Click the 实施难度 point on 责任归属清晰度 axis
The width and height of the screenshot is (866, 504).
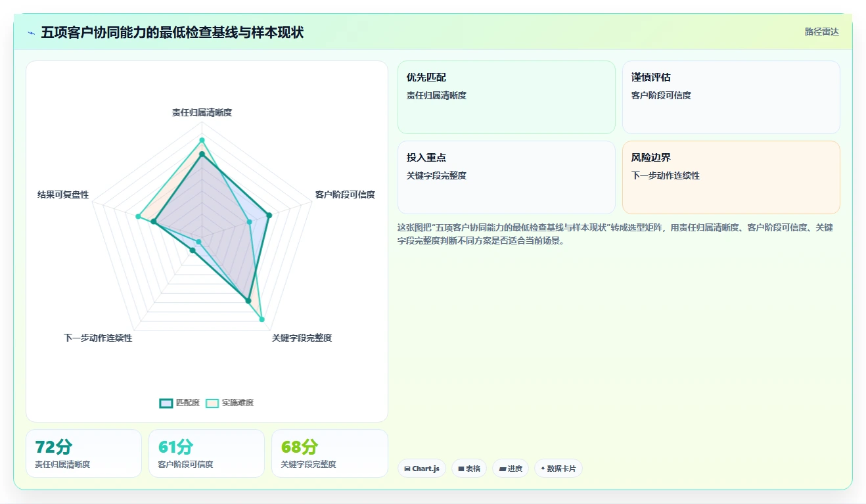point(202,140)
